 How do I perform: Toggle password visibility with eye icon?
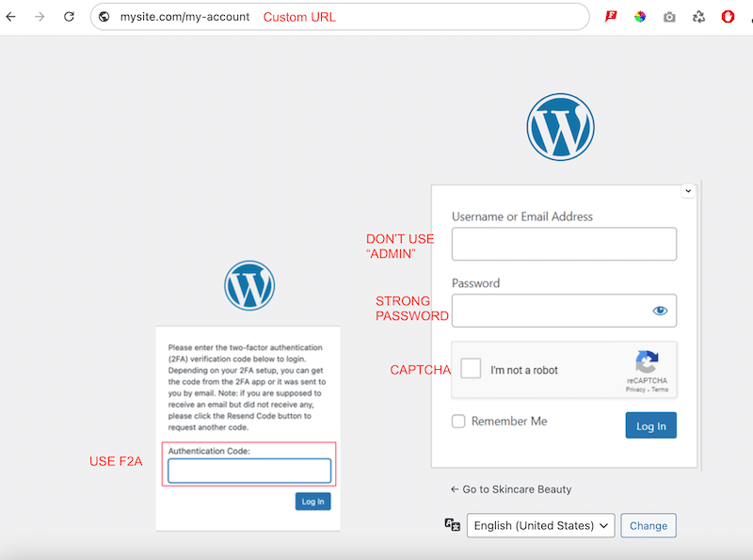tap(660, 311)
